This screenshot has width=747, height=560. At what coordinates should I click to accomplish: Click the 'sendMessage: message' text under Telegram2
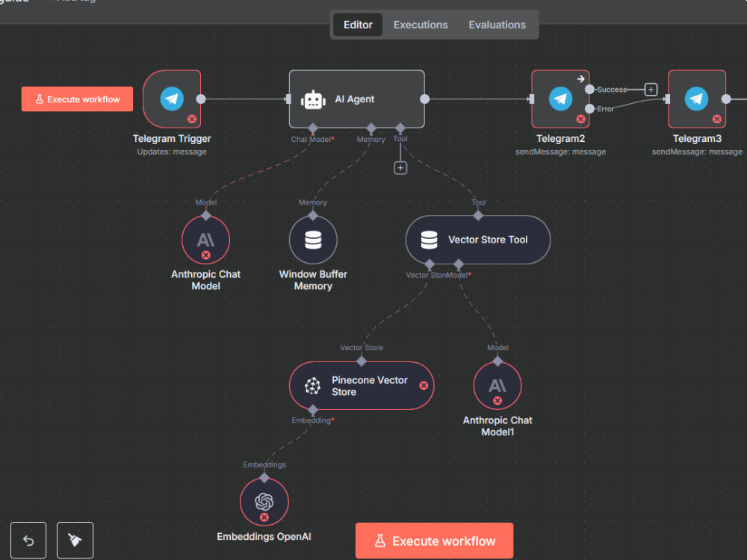tap(561, 152)
